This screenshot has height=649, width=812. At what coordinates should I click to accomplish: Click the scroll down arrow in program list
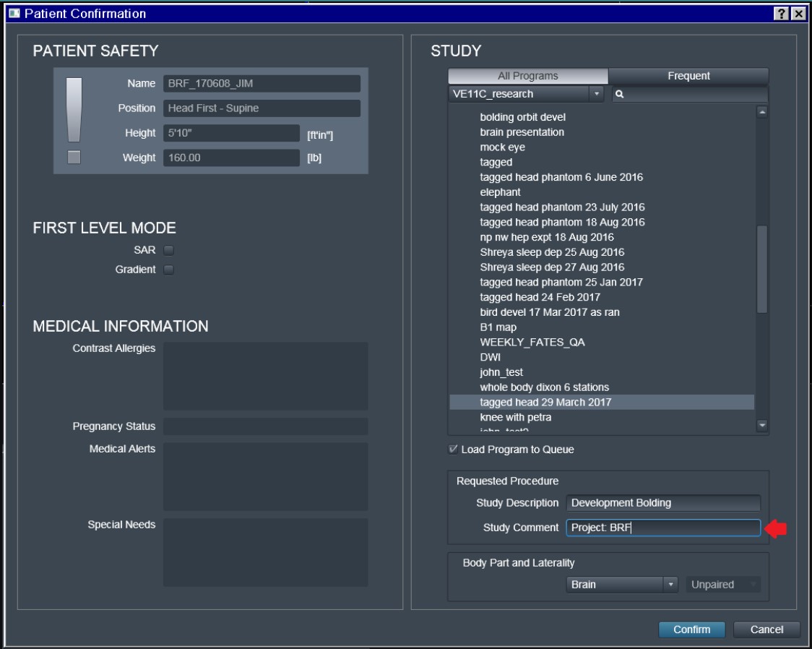[x=762, y=426]
